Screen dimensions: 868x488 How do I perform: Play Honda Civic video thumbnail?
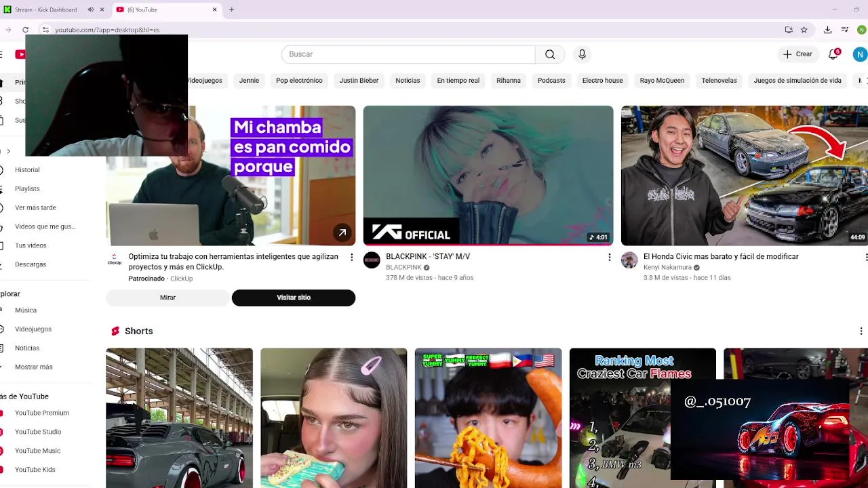pyautogui.click(x=745, y=176)
